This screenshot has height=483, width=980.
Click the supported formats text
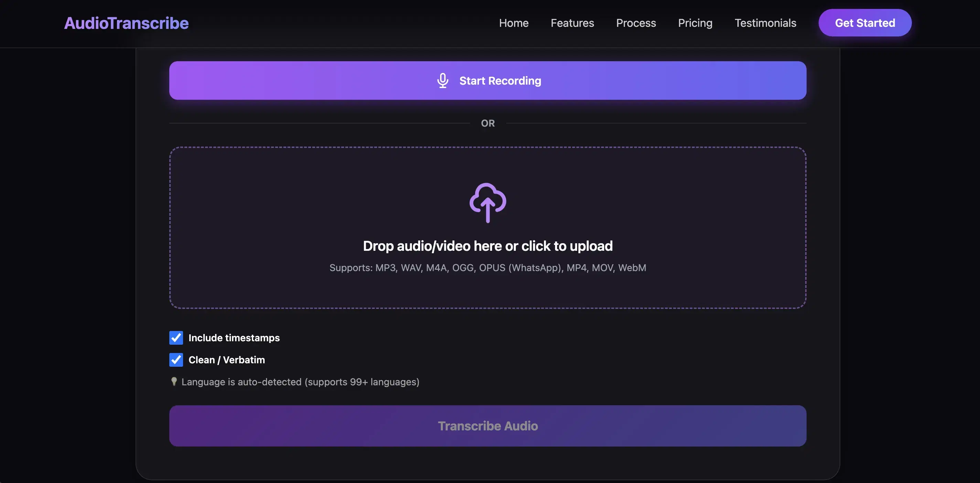[487, 267]
